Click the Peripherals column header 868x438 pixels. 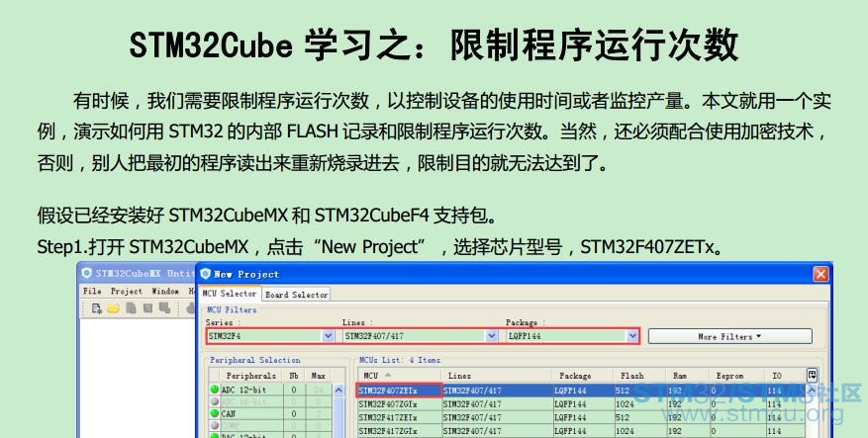click(250, 376)
